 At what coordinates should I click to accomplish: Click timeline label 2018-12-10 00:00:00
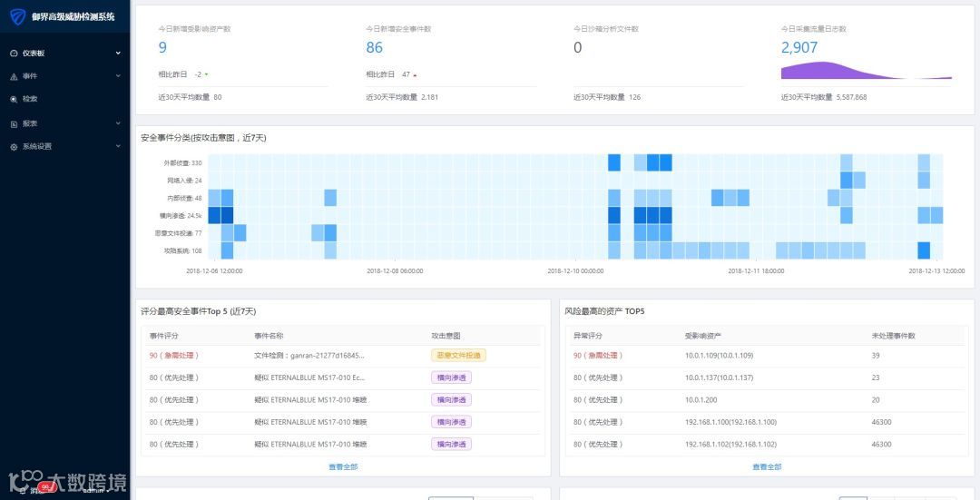tap(575, 271)
